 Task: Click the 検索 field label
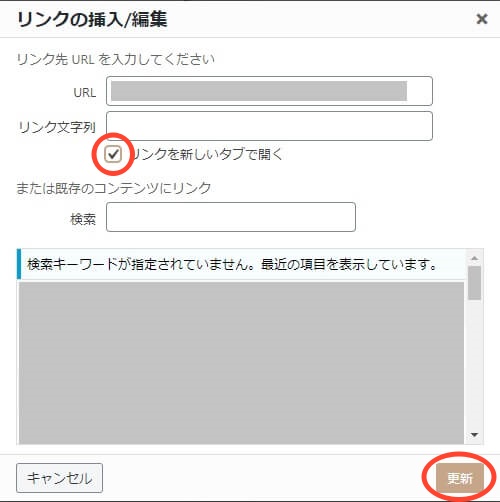[83, 219]
